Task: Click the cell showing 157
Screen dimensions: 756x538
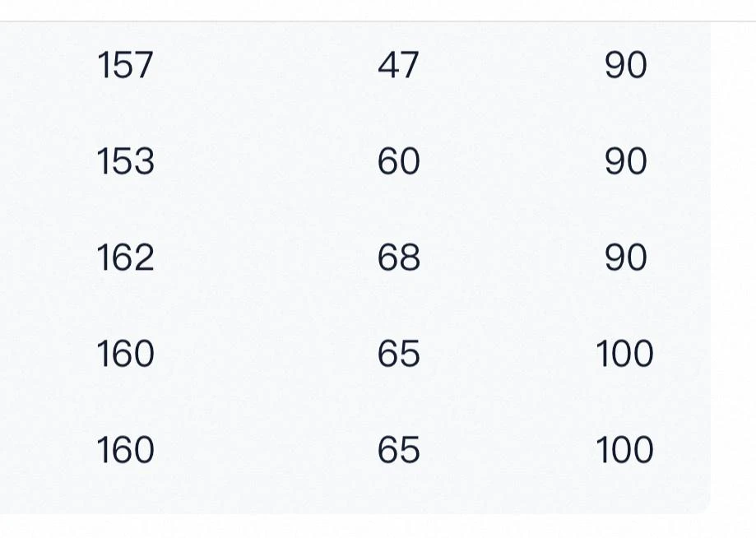Action: (x=125, y=65)
